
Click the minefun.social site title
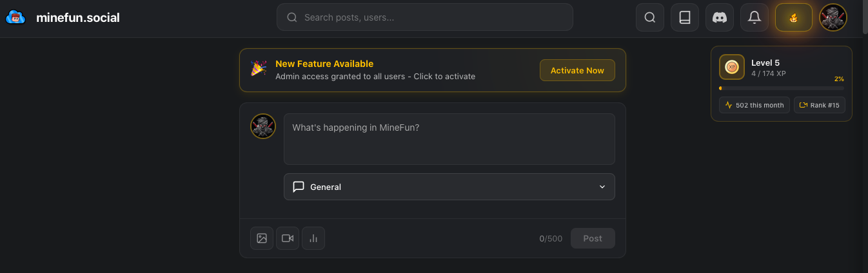tap(78, 17)
